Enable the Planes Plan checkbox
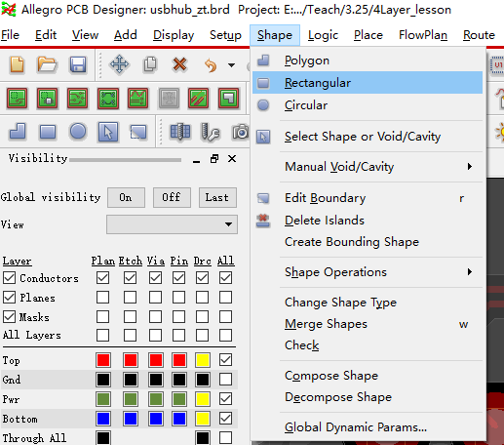Screen dimensions: 504x445 pos(103,298)
